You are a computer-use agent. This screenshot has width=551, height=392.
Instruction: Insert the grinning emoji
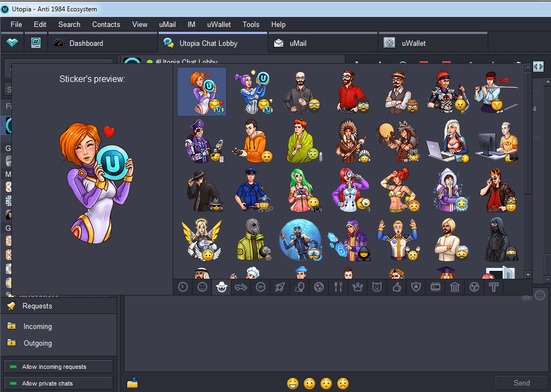(292, 383)
